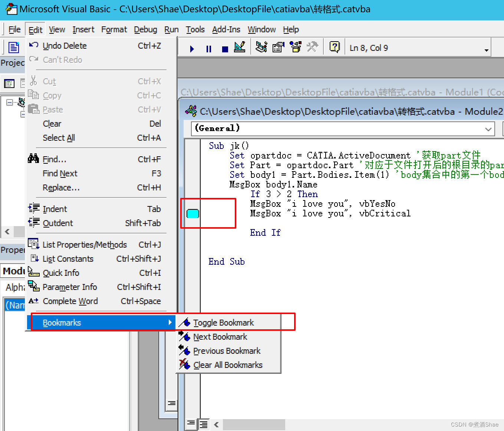The height and width of the screenshot is (431, 504).
Task: Click the code window horizontal scrollbar thumb
Action: tap(254, 424)
